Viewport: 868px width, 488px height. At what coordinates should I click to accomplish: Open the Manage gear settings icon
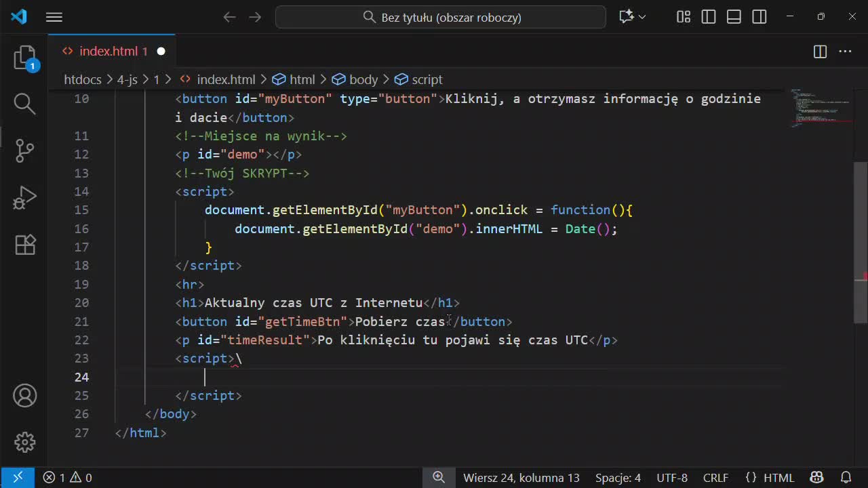click(x=25, y=442)
